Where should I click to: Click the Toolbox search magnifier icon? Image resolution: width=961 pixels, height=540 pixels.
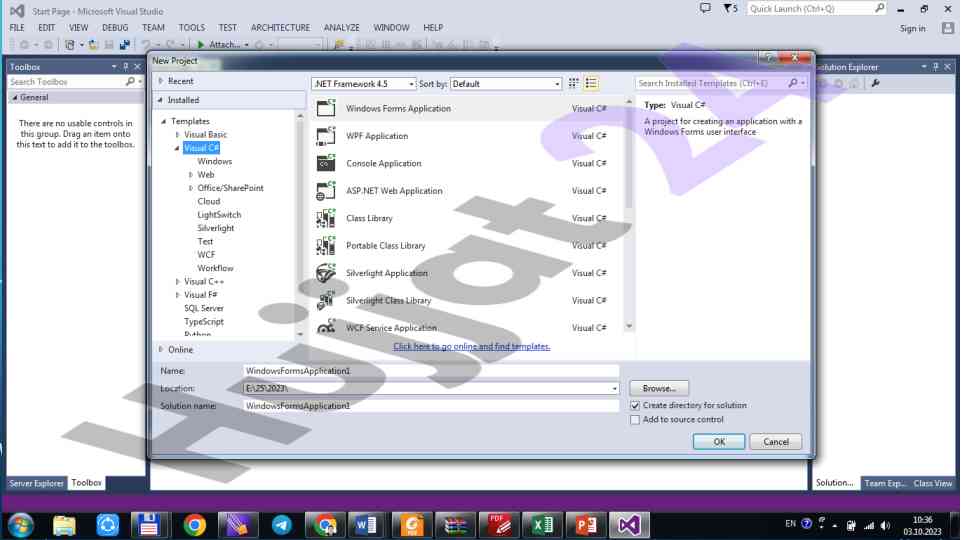pos(130,82)
